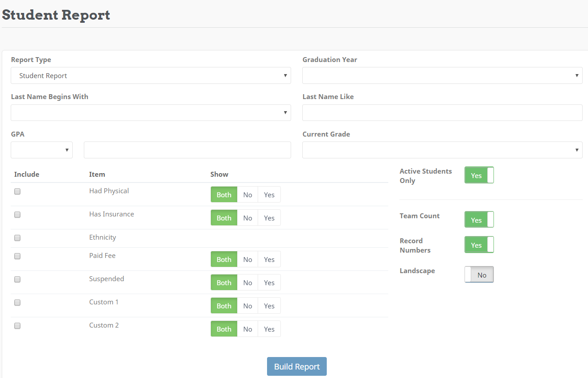Choose Both for Custom 1

click(224, 306)
